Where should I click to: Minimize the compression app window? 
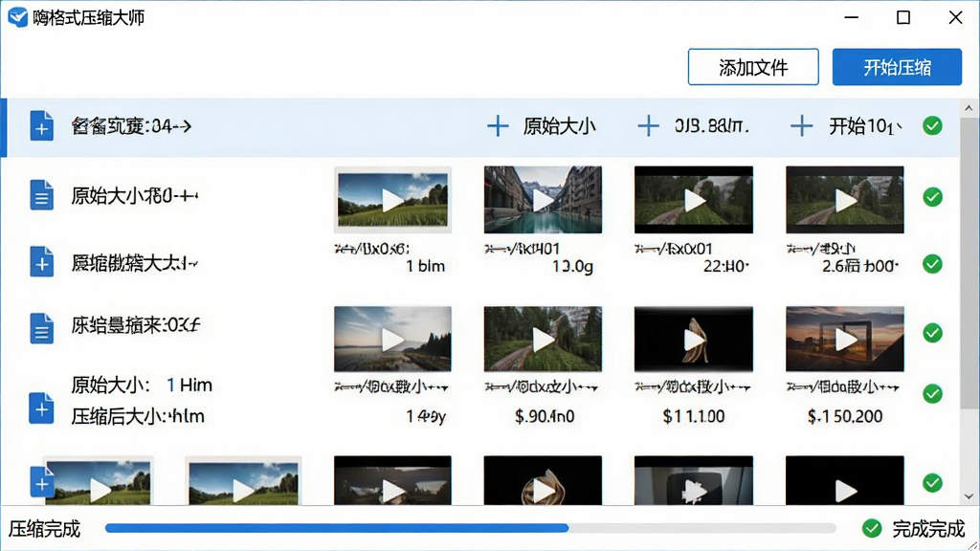(851, 17)
